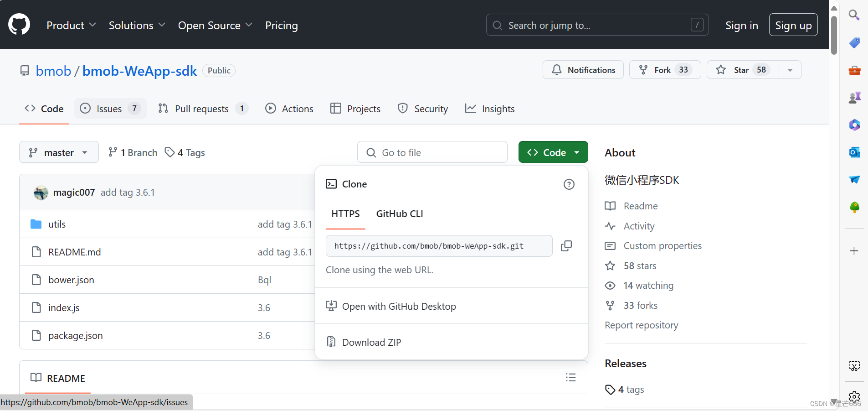The width and height of the screenshot is (868, 411).
Task: Open the master branch selector
Action: [x=59, y=152]
